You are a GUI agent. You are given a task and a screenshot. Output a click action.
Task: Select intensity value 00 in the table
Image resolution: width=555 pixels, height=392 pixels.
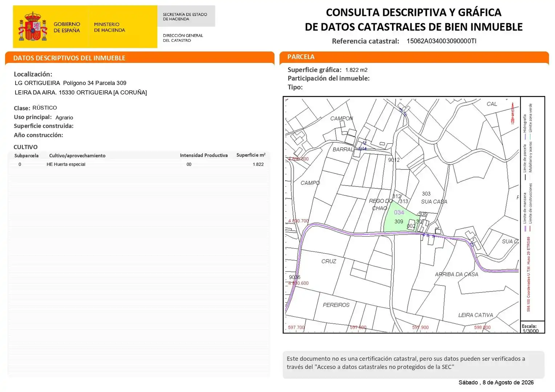click(189, 164)
